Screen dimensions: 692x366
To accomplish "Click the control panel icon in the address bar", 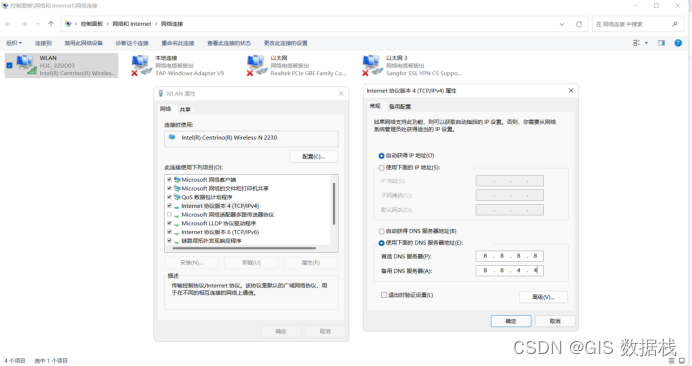I will (x=68, y=24).
